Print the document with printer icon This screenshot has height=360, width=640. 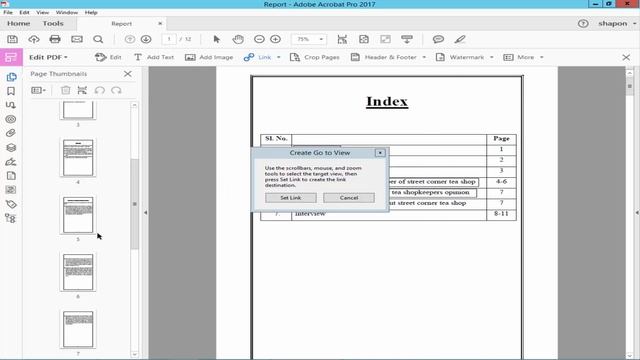tap(55, 39)
